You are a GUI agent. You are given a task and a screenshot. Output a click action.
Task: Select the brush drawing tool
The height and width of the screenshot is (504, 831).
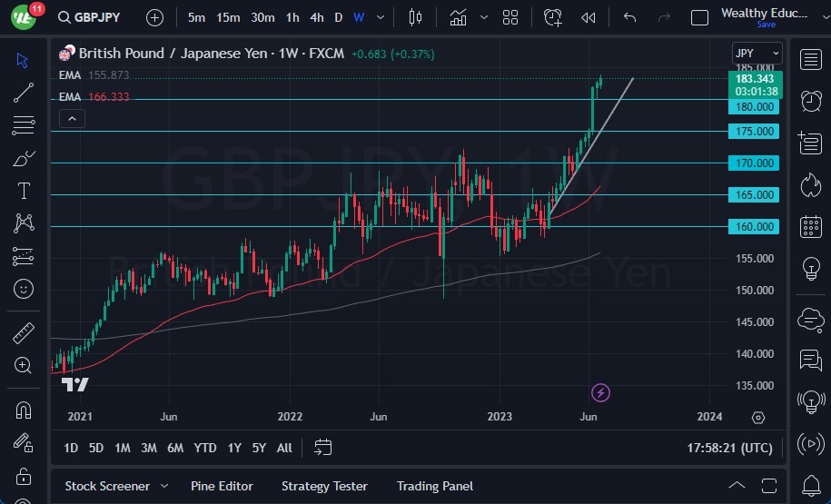(23, 159)
